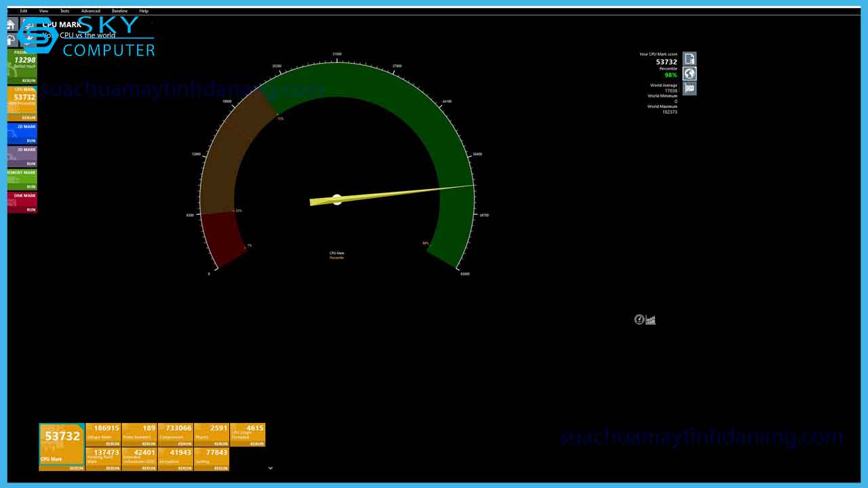Rerun the Compression test
Viewport: 868px width, 488px height.
184,444
